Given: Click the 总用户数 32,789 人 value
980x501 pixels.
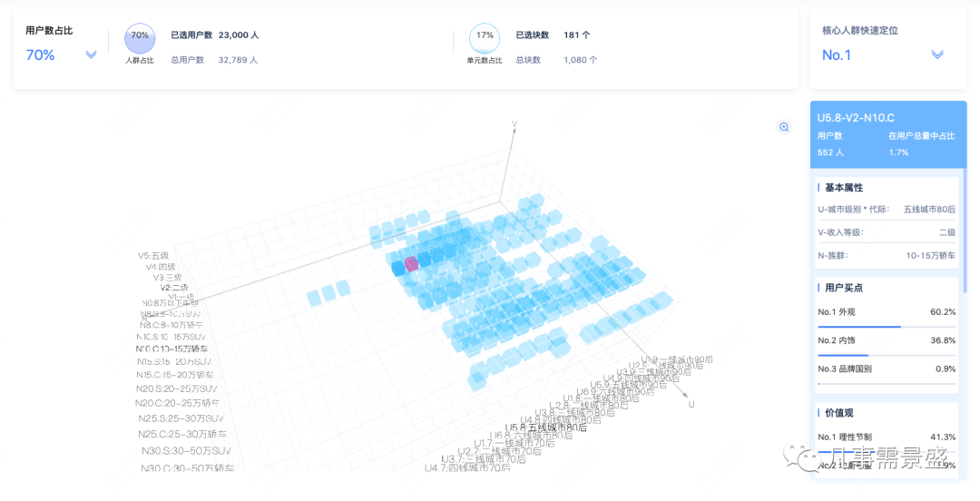Looking at the screenshot, I should (x=238, y=60).
